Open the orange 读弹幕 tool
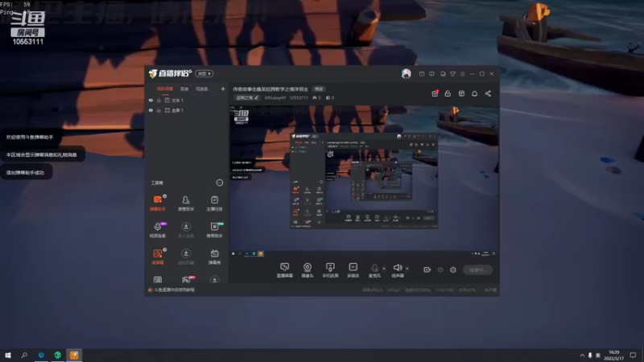644x362 pixels. (x=158, y=257)
